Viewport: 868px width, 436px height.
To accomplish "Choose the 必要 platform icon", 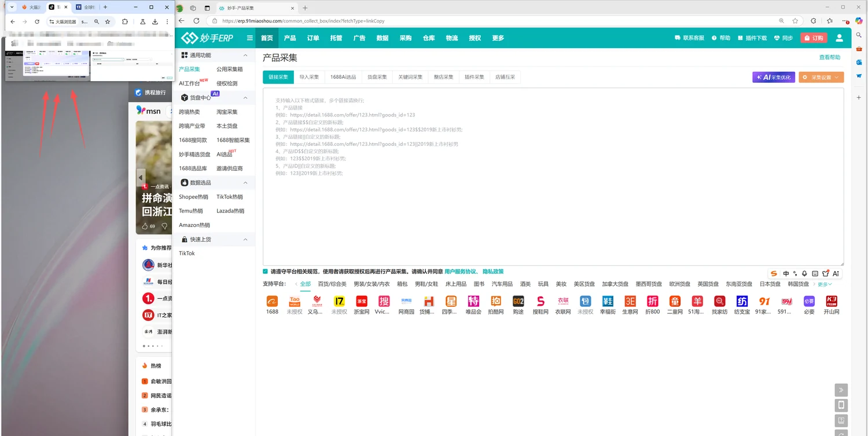I will [x=809, y=301].
